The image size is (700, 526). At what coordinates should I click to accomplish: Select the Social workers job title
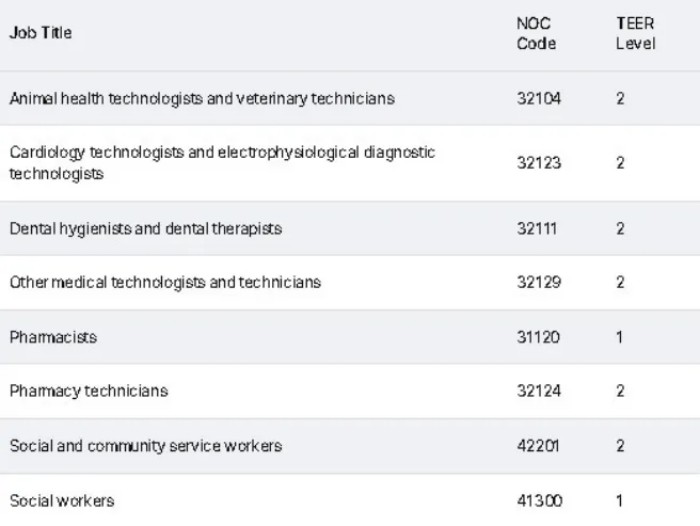(x=62, y=500)
